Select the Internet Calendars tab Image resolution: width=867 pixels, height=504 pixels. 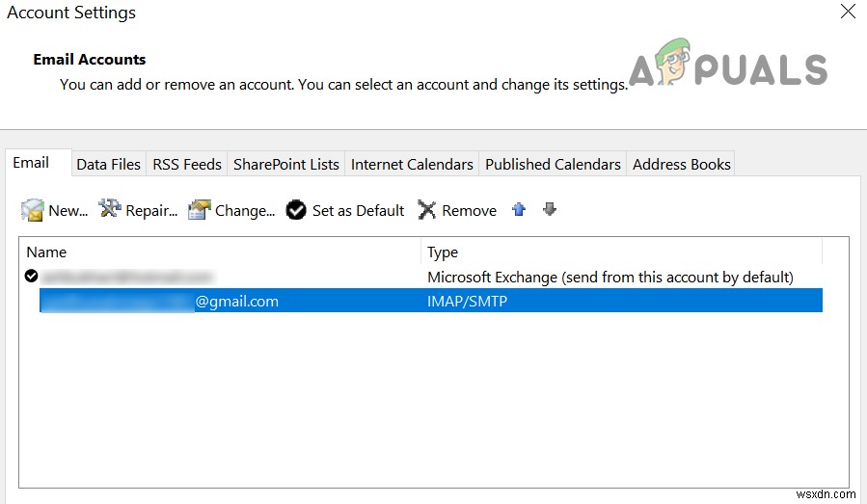(412, 164)
